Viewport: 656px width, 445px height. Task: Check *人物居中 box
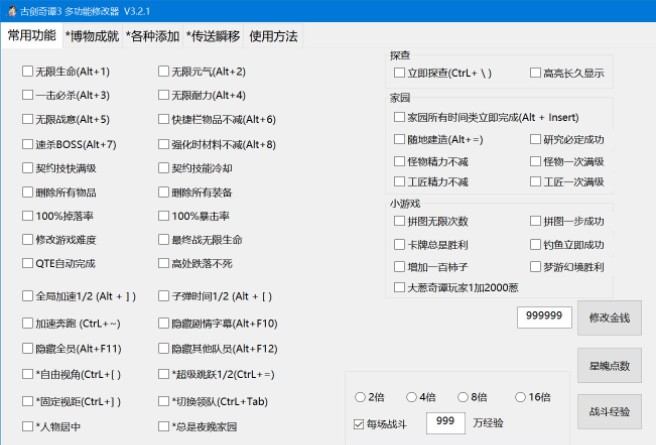click(x=28, y=426)
